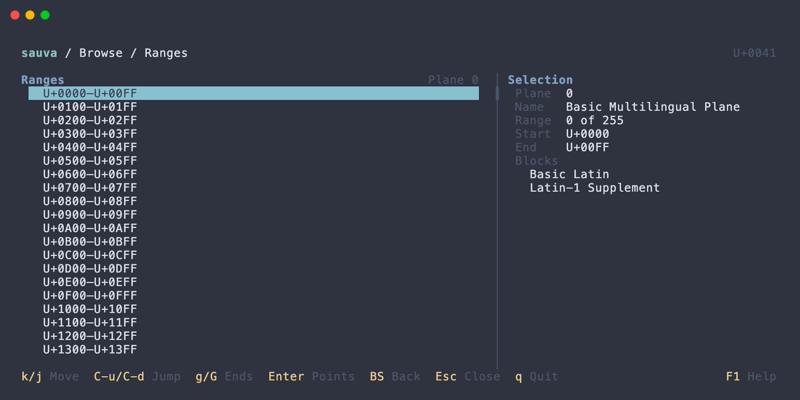
Task: Select the U+0B00–U+0BFF range row
Action: click(254, 242)
